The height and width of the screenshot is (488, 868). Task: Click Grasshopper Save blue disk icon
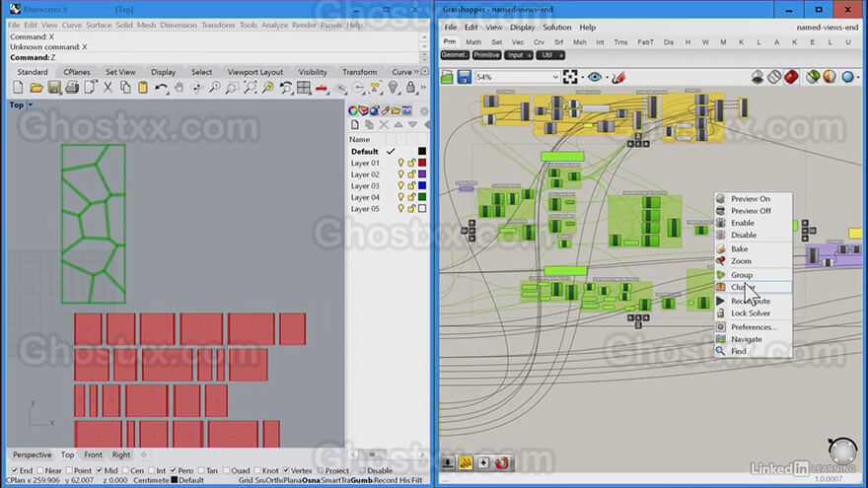tap(464, 77)
